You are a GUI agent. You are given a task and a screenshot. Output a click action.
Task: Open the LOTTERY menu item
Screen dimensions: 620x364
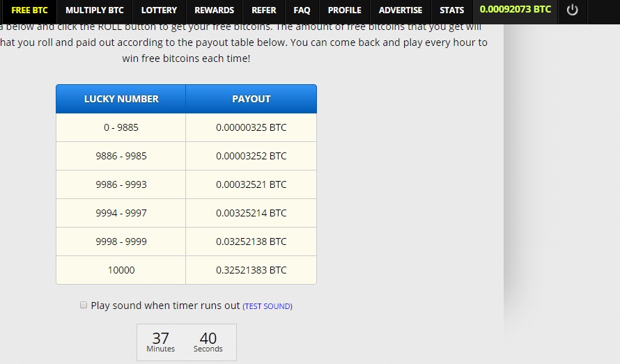(x=159, y=10)
